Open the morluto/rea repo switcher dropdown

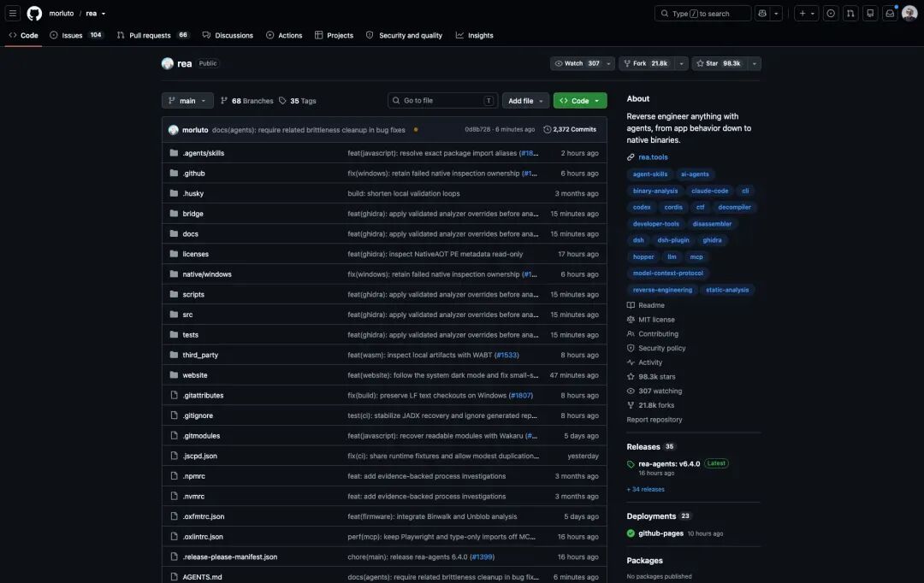104,14
